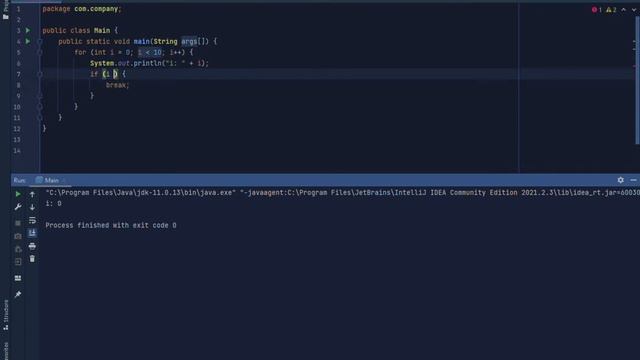This screenshot has height=360, width=640.
Task: Click the Down the Stack Trace arrow
Action: pos(32,207)
